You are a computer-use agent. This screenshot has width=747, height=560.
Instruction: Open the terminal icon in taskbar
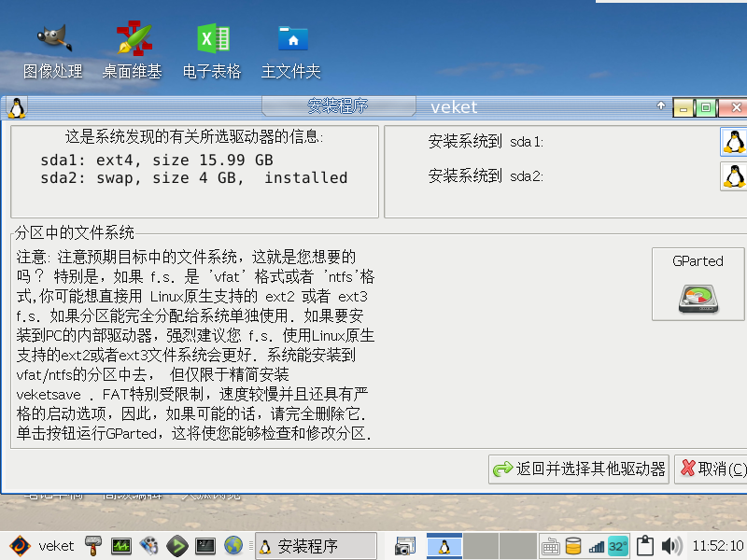[205, 546]
